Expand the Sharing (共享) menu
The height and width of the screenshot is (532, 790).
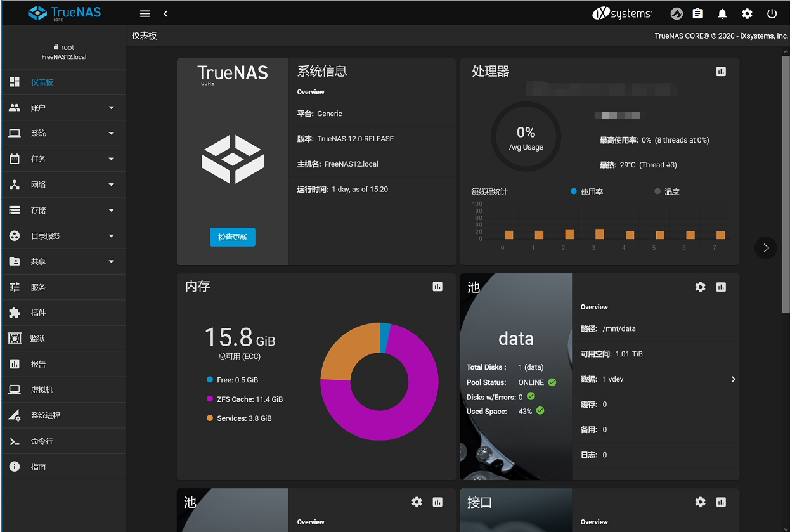tap(63, 261)
